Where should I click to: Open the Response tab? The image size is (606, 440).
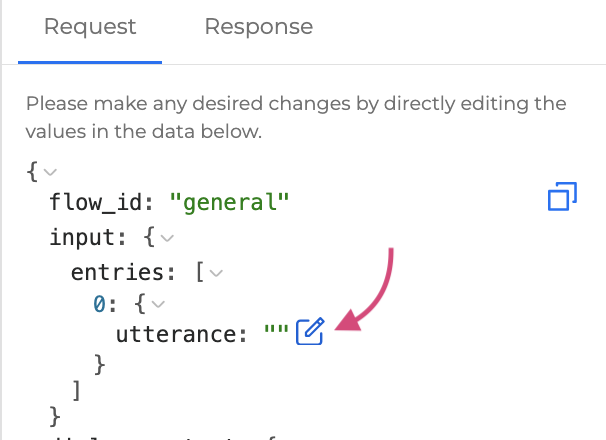tap(258, 27)
